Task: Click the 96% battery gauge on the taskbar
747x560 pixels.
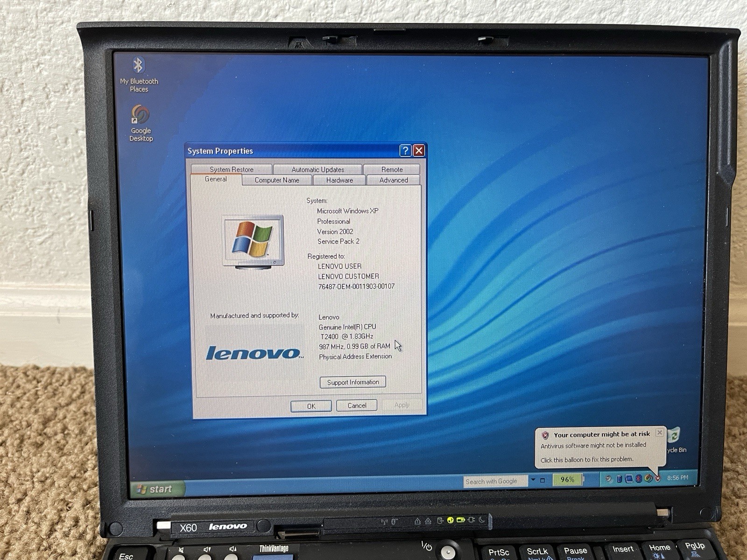Action: pos(567,479)
